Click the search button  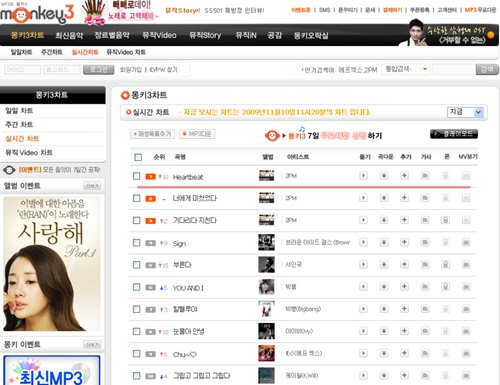pyautogui.click(x=487, y=69)
